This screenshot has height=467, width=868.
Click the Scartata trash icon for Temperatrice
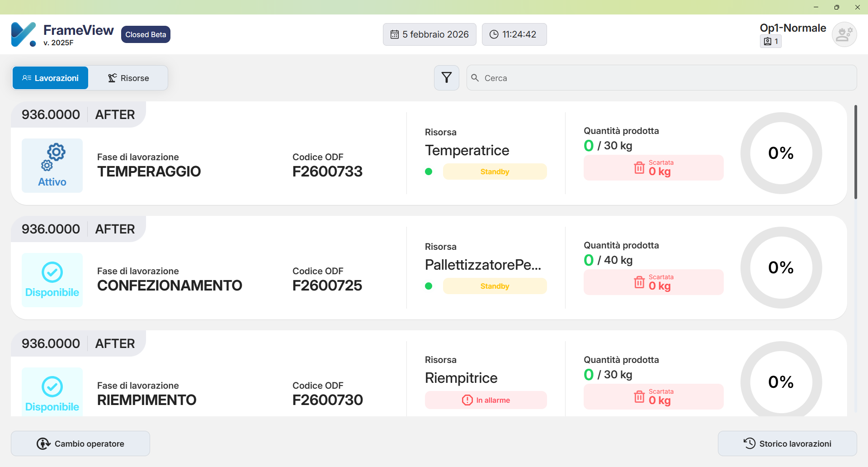coord(639,168)
